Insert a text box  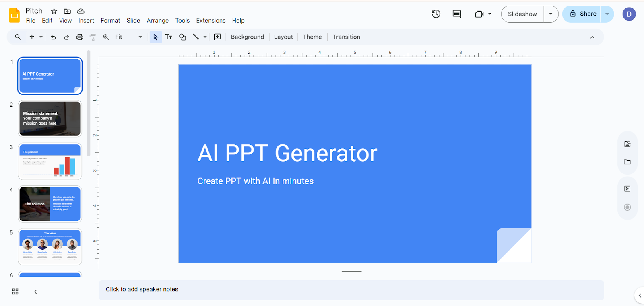(169, 37)
